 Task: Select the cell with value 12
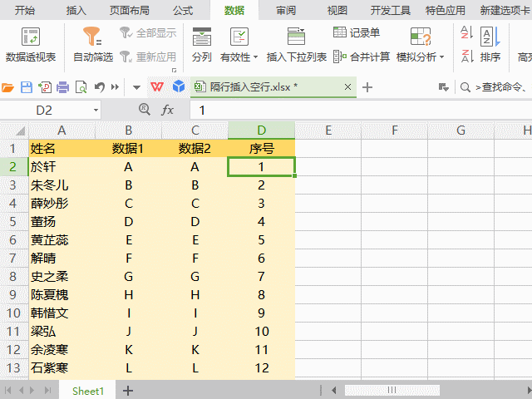[261, 368]
